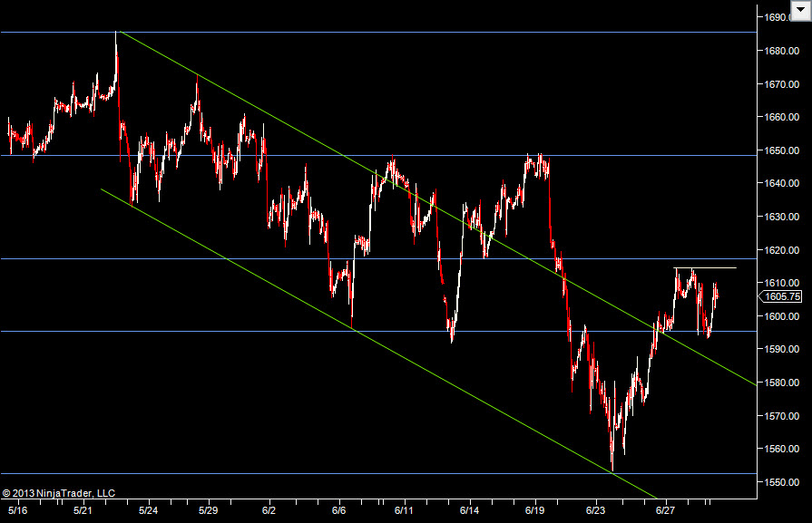Click the 1620.00 price axis label
The image size is (812, 523).
tap(781, 250)
